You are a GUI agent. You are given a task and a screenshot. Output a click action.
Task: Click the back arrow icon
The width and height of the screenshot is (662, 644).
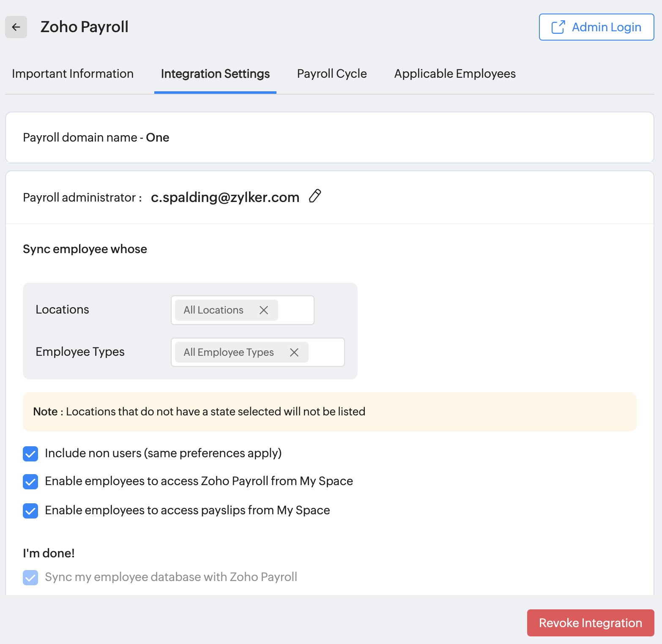pyautogui.click(x=16, y=27)
